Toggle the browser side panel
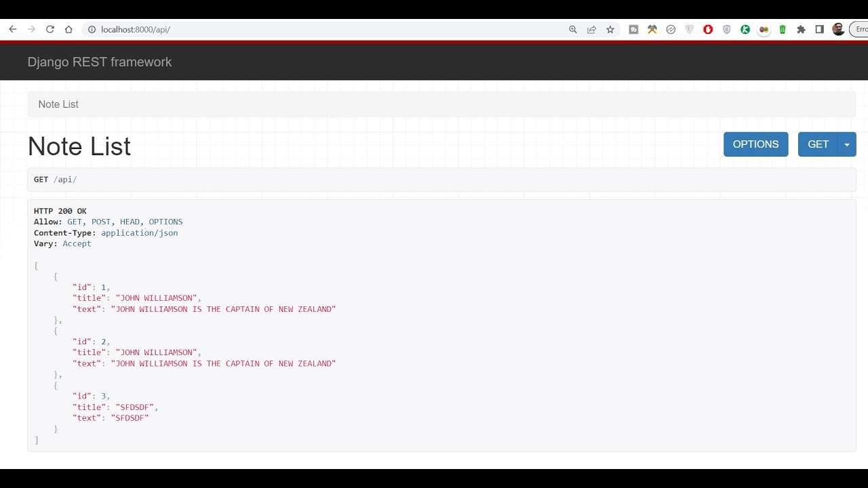 coord(819,29)
